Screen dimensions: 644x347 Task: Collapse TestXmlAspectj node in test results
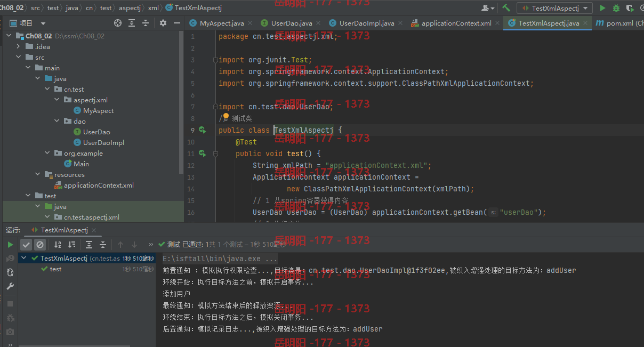click(x=24, y=259)
